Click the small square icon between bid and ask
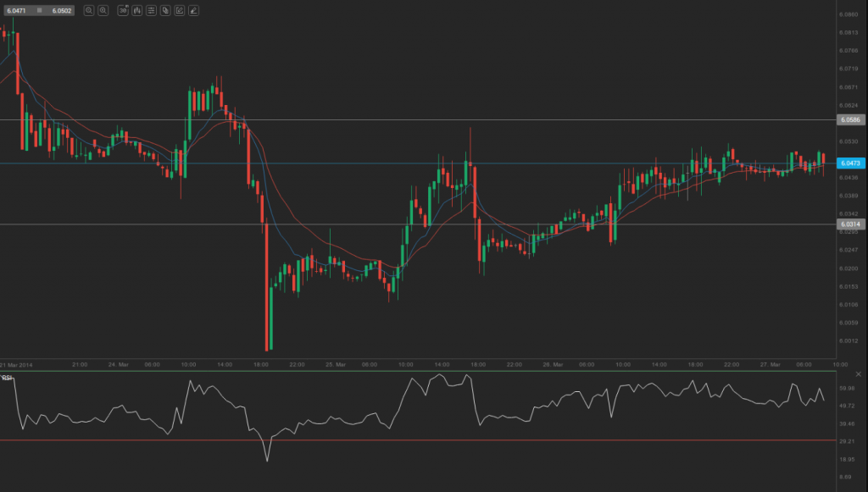 click(x=39, y=10)
